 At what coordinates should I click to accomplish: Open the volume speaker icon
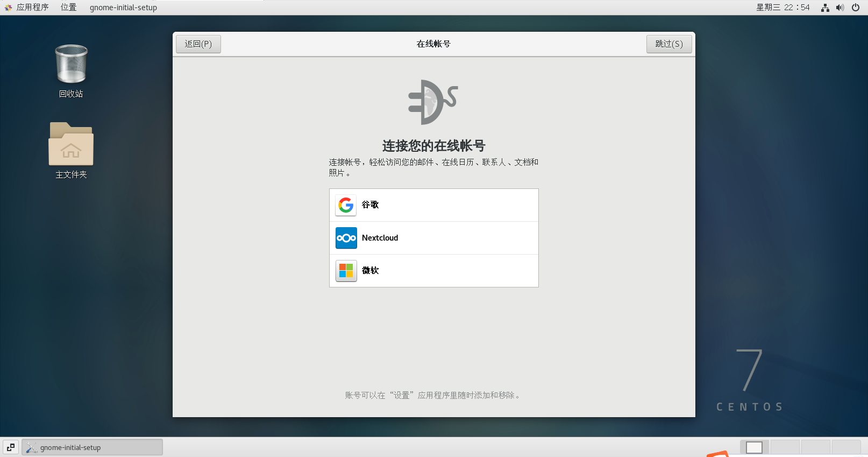tap(840, 8)
